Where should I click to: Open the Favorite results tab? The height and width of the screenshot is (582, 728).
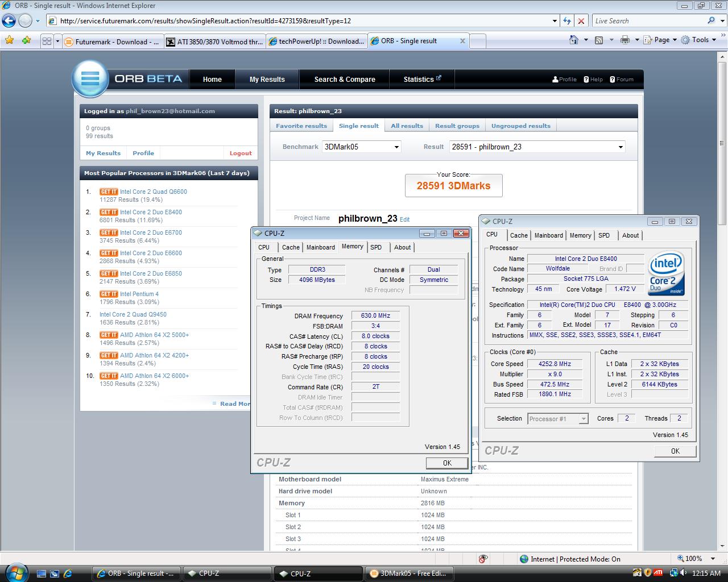tap(301, 126)
